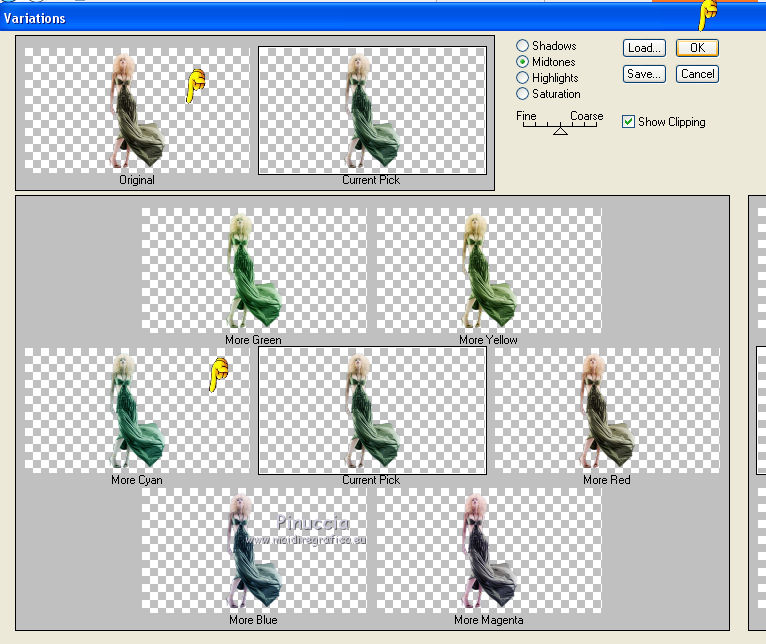
Task: Choose the More Yellow variation thumbnail
Action: point(489,270)
